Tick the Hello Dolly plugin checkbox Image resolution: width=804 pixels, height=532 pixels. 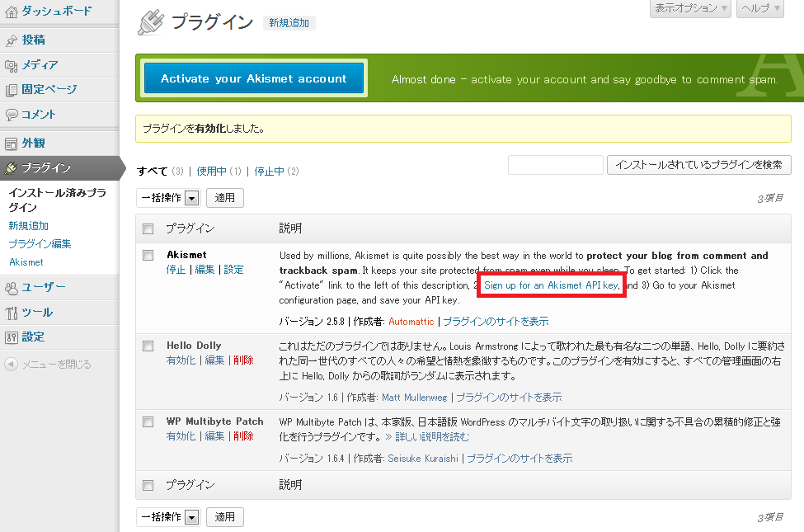click(148, 346)
